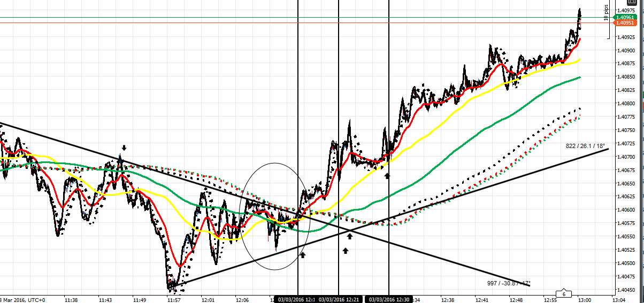Click the 1.40450 price axis label

pyautogui.click(x=626, y=290)
